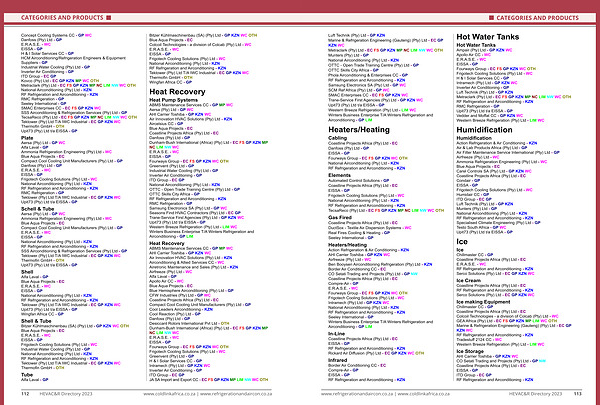Click 'Ben Booysen Airconditioning Refrigeration' entry
Viewport: 600px width, 405px height.
pyautogui.click(x=374, y=265)
